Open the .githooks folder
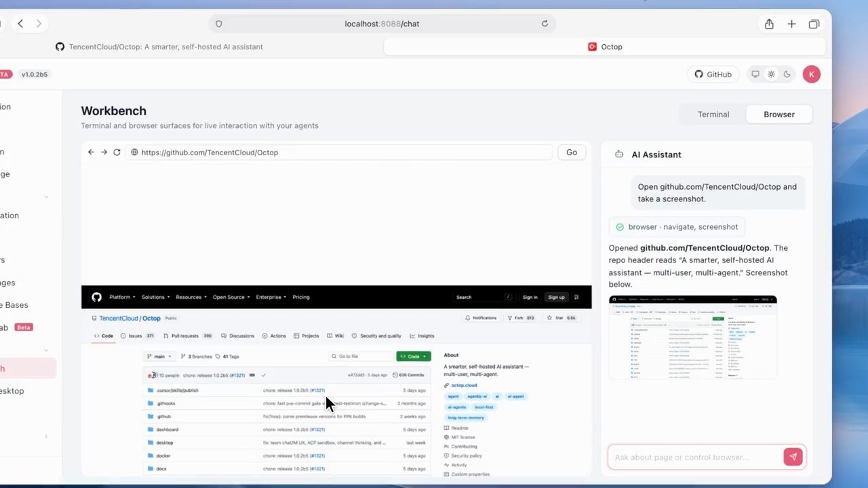868x488 pixels. click(x=165, y=403)
